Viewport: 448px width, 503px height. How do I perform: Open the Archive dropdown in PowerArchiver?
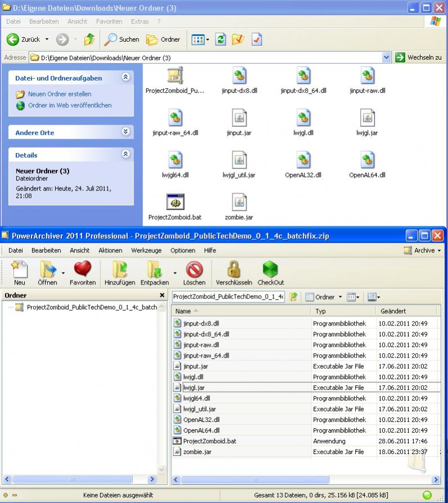(x=423, y=251)
